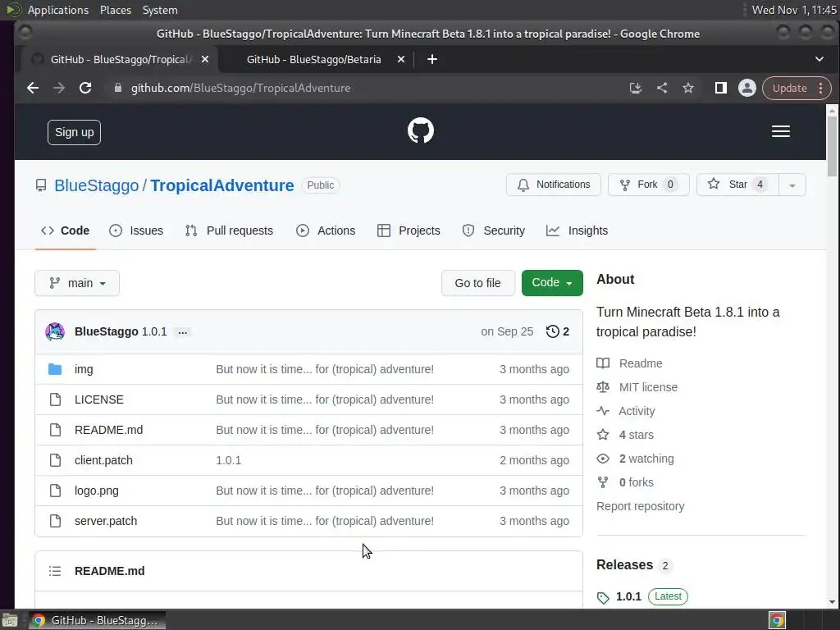The height and width of the screenshot is (630, 840).
Task: Click the install app icon in address bar
Action: (636, 88)
